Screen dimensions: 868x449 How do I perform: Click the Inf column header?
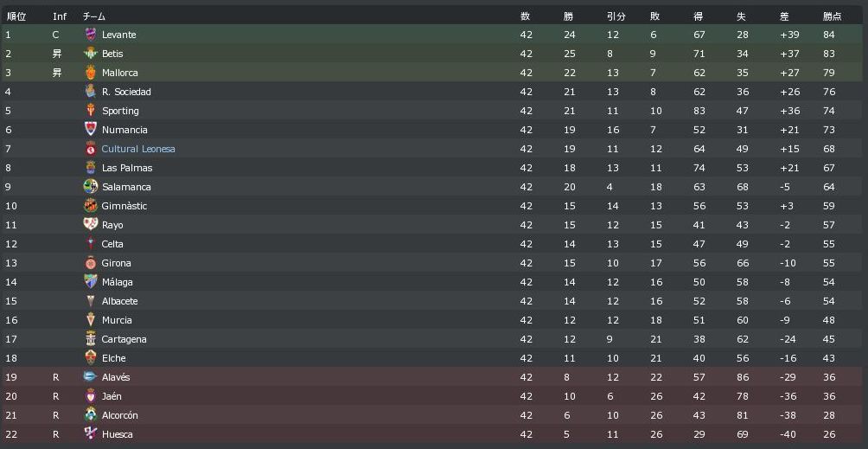[59, 16]
